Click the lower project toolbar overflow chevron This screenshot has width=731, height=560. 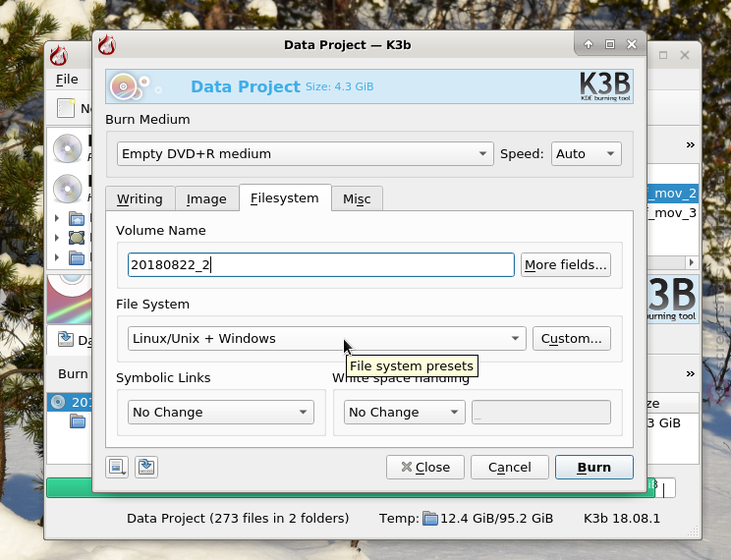pos(691,374)
